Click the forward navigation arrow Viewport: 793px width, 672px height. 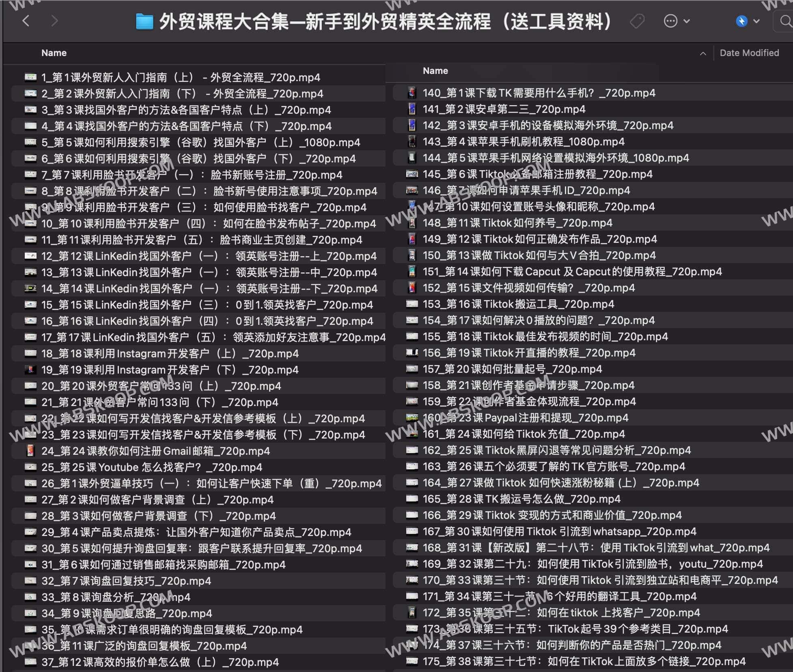54,21
